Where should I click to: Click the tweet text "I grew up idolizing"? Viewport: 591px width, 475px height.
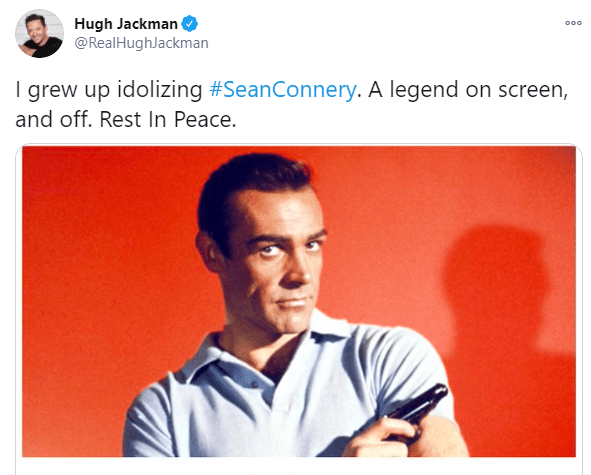click(109, 90)
